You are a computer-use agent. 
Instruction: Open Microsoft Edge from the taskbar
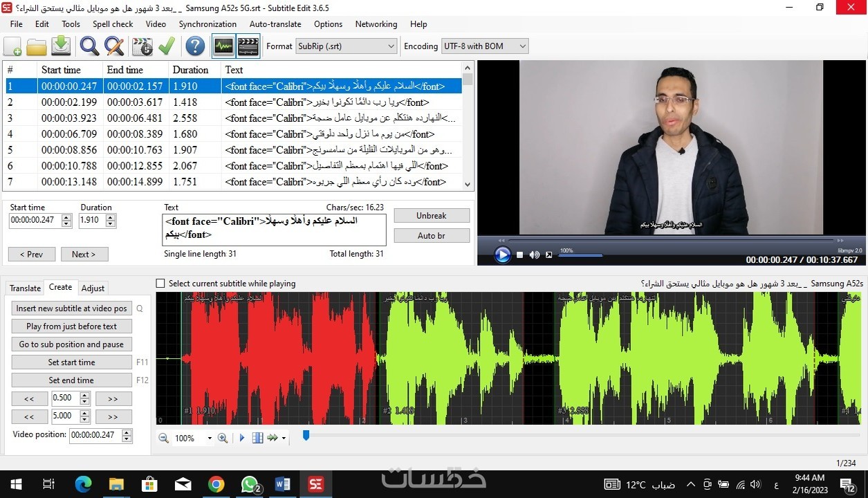83,484
